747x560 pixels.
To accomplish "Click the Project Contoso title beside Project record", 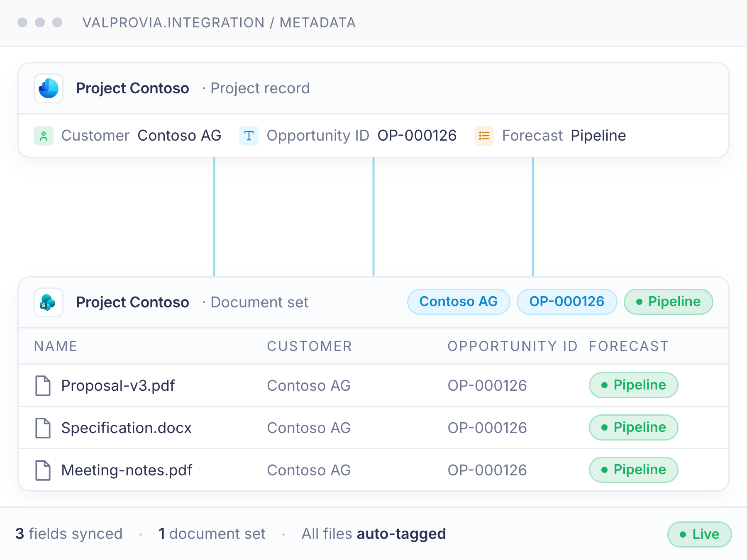I will click(133, 88).
